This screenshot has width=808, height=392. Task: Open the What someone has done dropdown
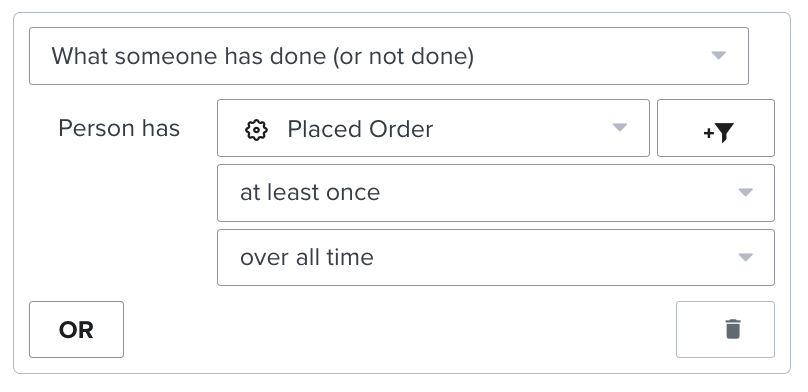pyautogui.click(x=389, y=56)
